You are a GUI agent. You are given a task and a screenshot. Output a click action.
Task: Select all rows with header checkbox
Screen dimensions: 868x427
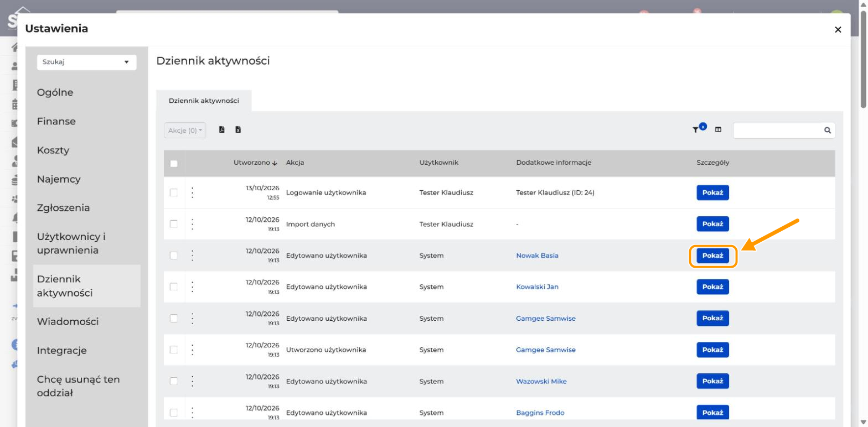[x=174, y=163]
